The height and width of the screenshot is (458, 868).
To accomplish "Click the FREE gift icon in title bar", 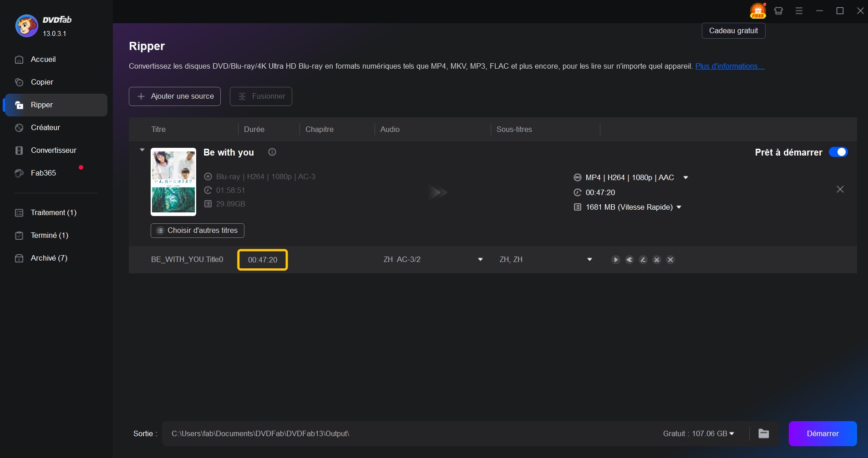I will pos(758,11).
